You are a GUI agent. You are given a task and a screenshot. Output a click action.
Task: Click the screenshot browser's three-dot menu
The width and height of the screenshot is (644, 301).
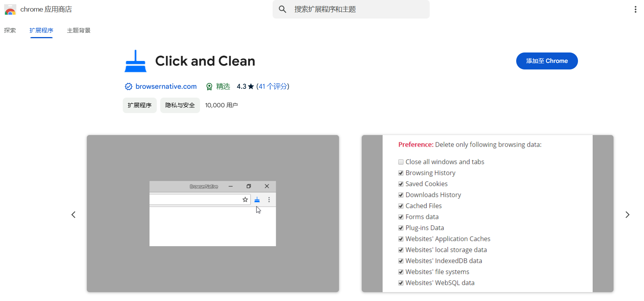click(269, 200)
